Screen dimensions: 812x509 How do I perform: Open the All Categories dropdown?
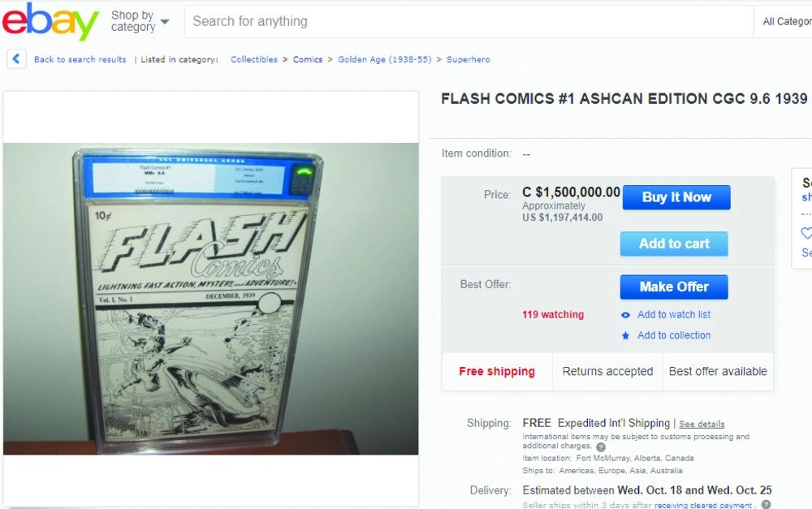coord(786,22)
